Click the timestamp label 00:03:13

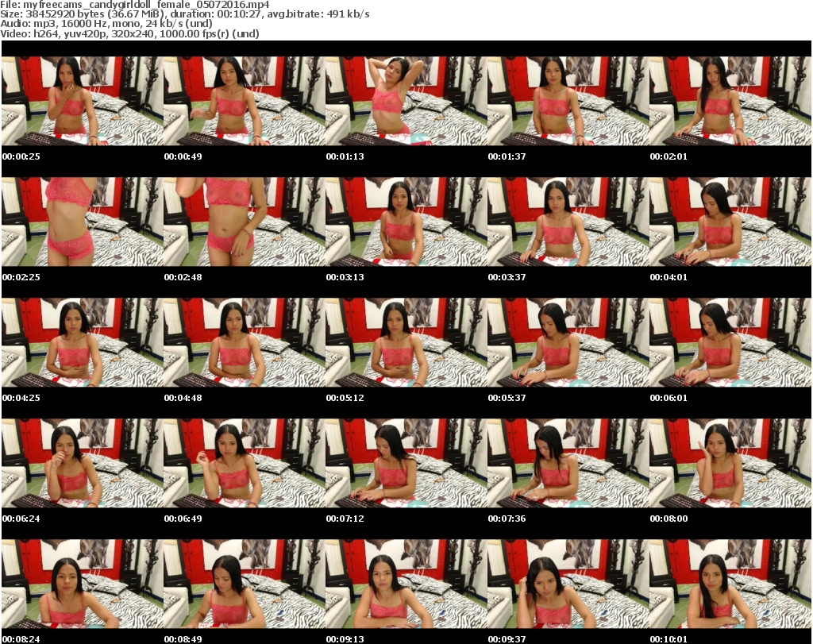click(345, 277)
